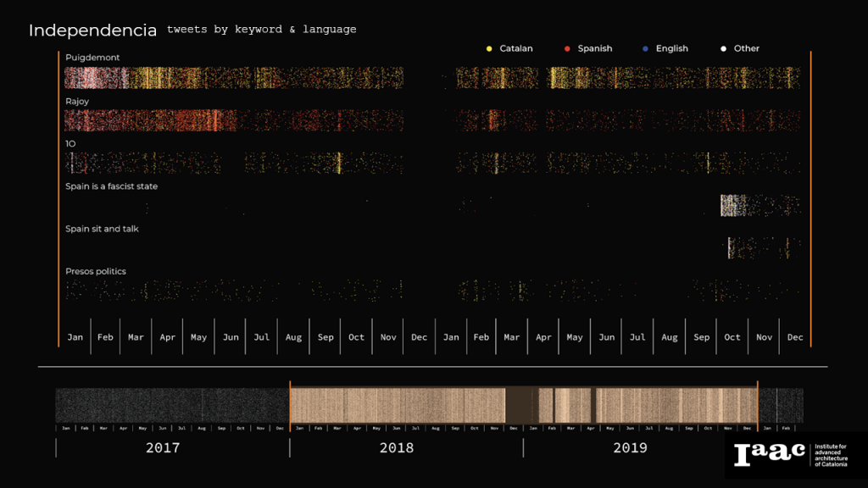Click the right orange range handle on overview timeline
The image size is (868, 488).
pyautogui.click(x=757, y=405)
